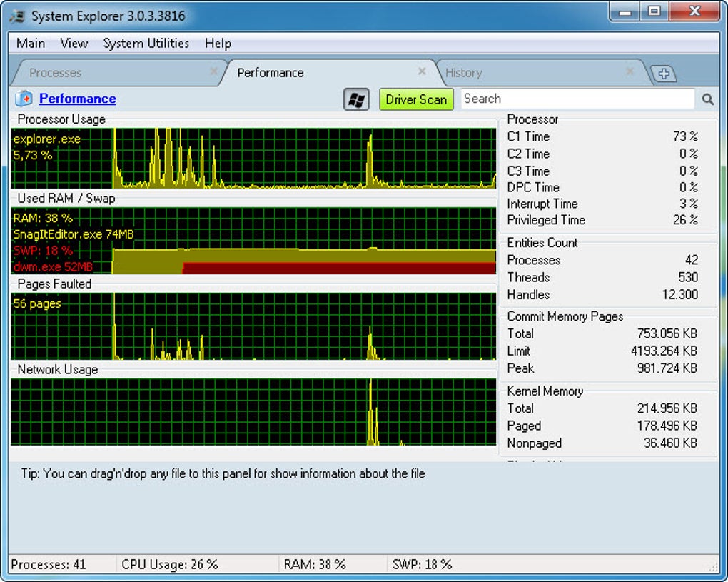Open a new tab with the plus icon
Image resolution: width=728 pixels, height=582 pixels.
[664, 74]
